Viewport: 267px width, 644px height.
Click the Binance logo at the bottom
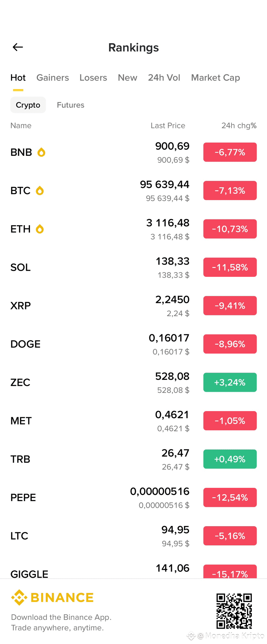(52, 598)
